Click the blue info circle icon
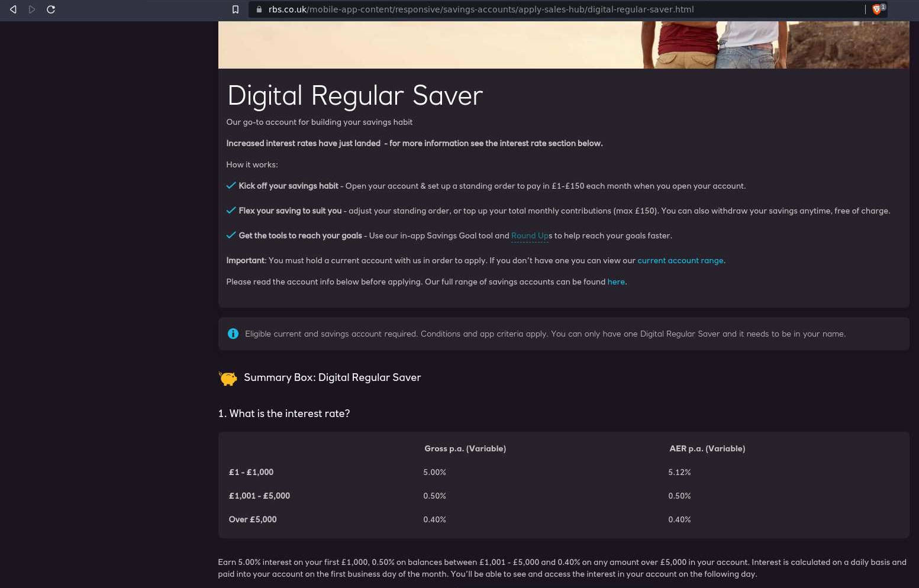 tap(233, 334)
